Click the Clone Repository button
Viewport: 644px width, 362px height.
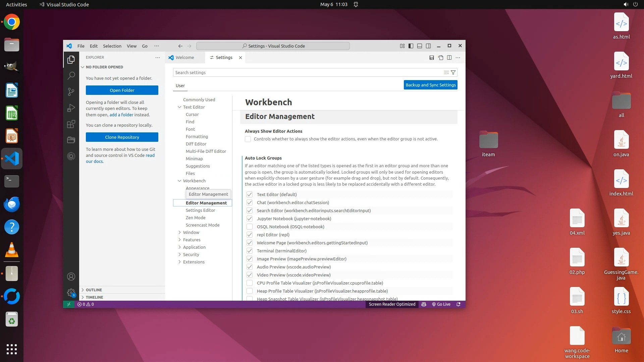click(122, 137)
